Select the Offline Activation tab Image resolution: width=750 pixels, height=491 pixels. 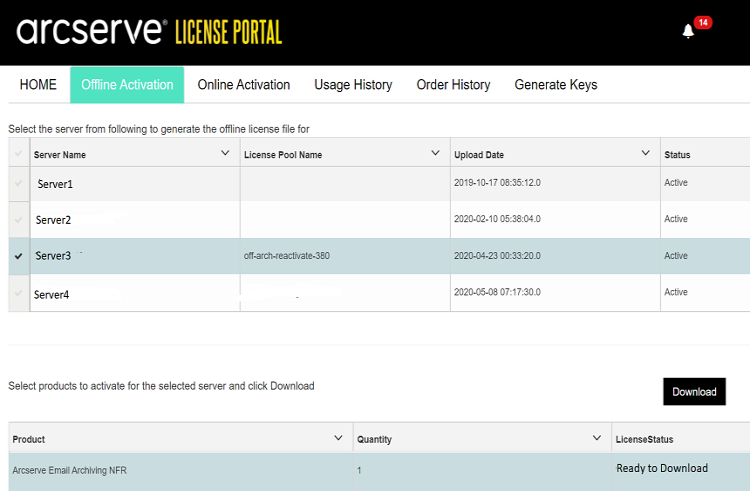coord(127,85)
